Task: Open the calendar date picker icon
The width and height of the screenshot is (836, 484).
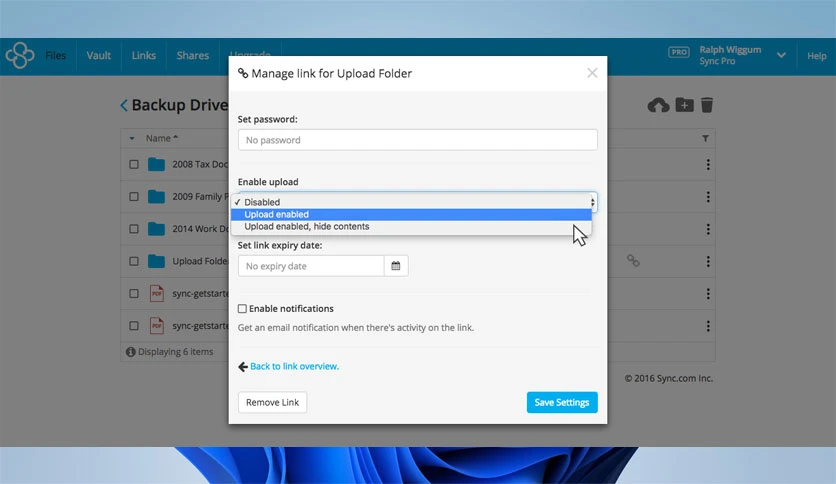Action: point(396,266)
